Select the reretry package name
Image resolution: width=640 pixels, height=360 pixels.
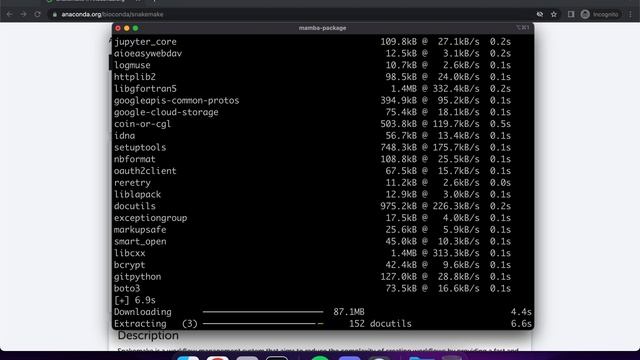(132, 183)
